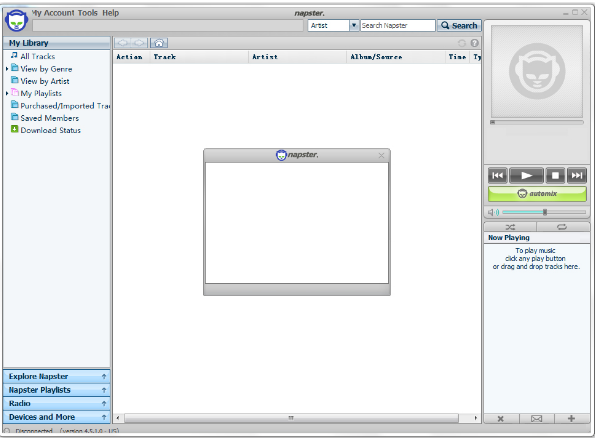The height and width of the screenshot is (438, 595).
Task: Select View by Artist folder
Action: 44,81
